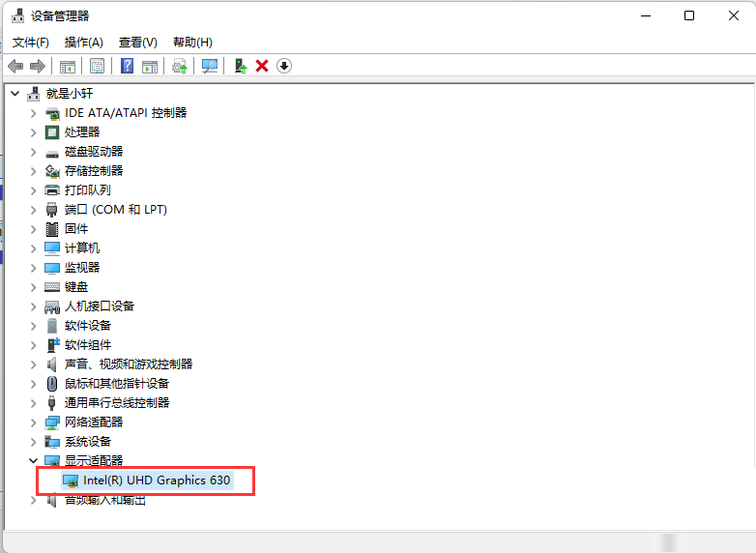Click the 通用串行总线控制器 USB icon

tap(51, 403)
